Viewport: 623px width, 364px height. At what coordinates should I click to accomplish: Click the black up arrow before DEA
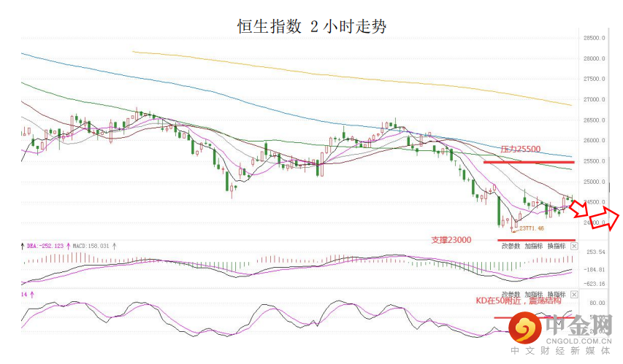(x=22, y=247)
